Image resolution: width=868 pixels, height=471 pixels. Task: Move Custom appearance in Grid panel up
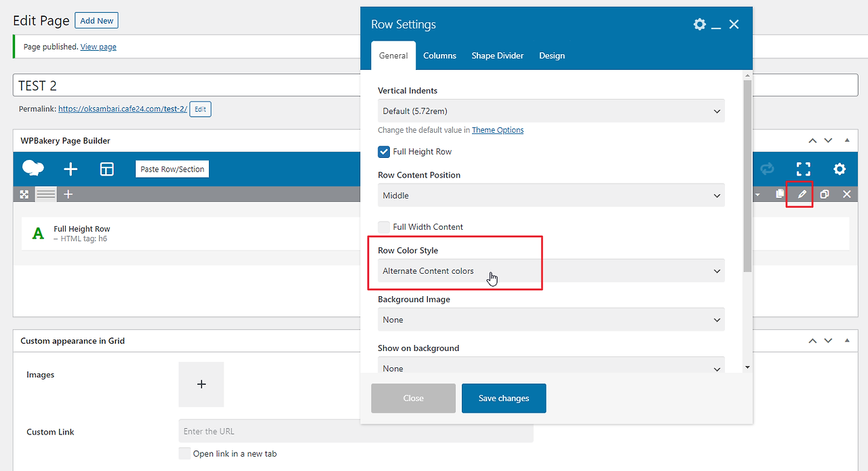point(812,341)
